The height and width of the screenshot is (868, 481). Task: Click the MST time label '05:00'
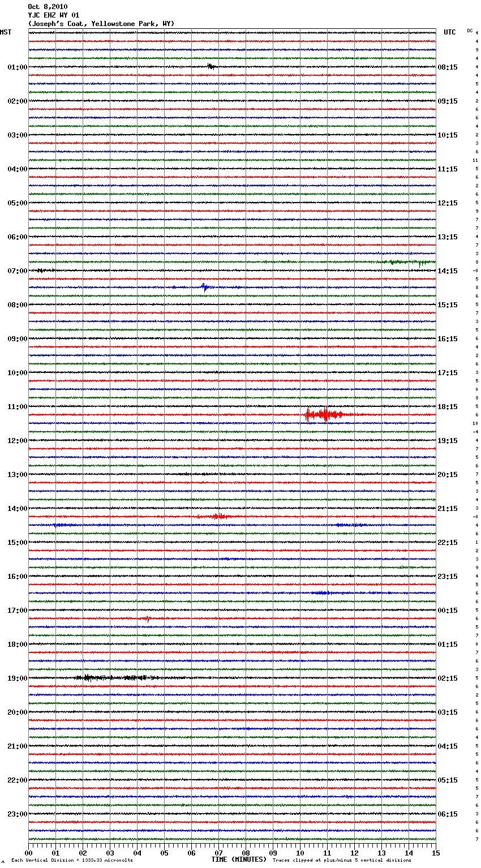click(x=17, y=203)
